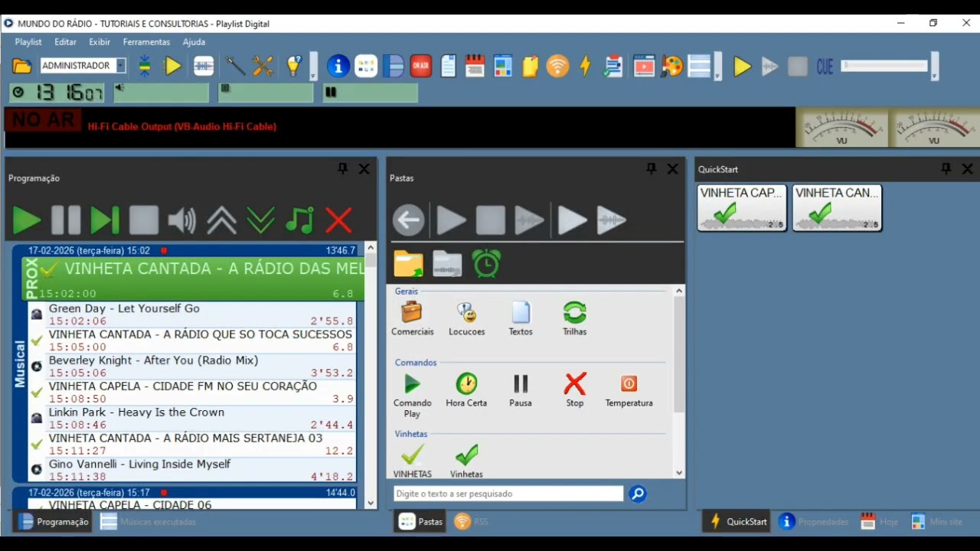Click the light bulb icon in the toolbar
This screenshot has height=551, width=980.
[294, 66]
